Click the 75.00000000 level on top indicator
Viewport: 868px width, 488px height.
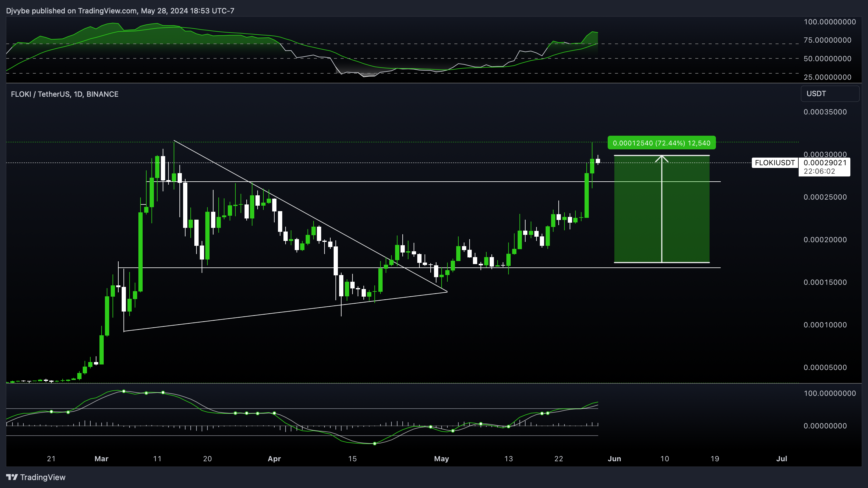tap(827, 40)
